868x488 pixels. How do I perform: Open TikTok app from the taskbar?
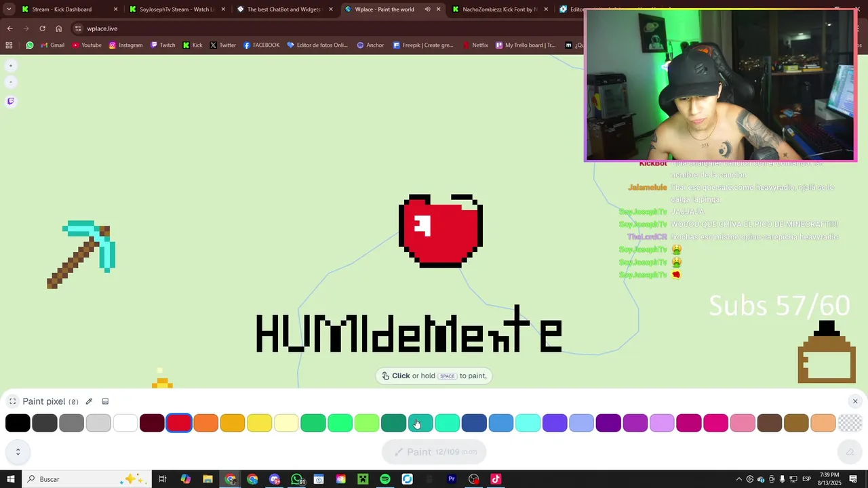coord(496,479)
